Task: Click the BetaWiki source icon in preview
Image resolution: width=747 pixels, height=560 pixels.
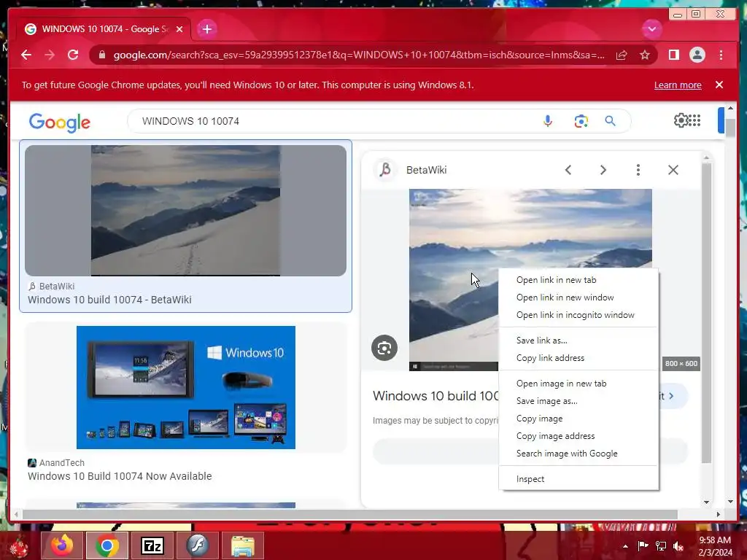Action: tap(385, 169)
